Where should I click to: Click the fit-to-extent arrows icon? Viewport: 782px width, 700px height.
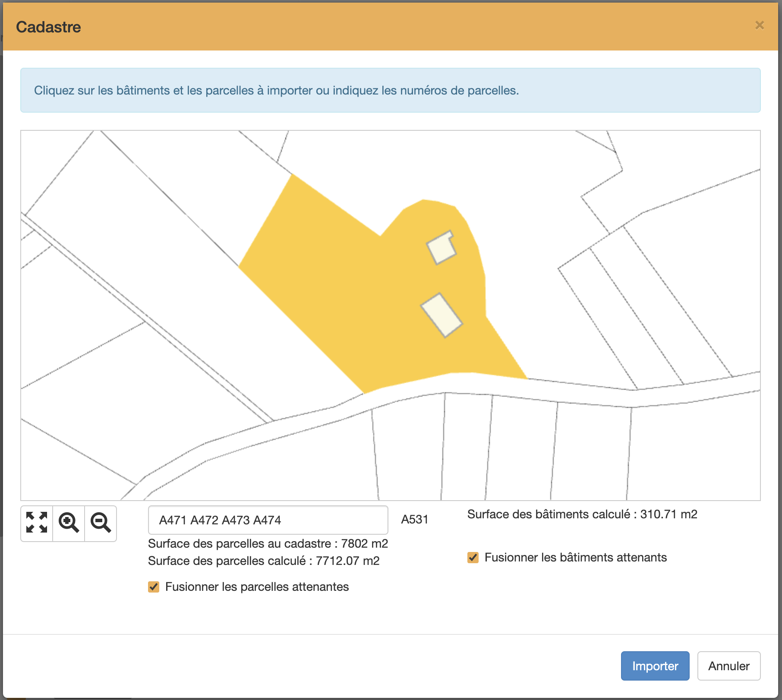click(37, 523)
